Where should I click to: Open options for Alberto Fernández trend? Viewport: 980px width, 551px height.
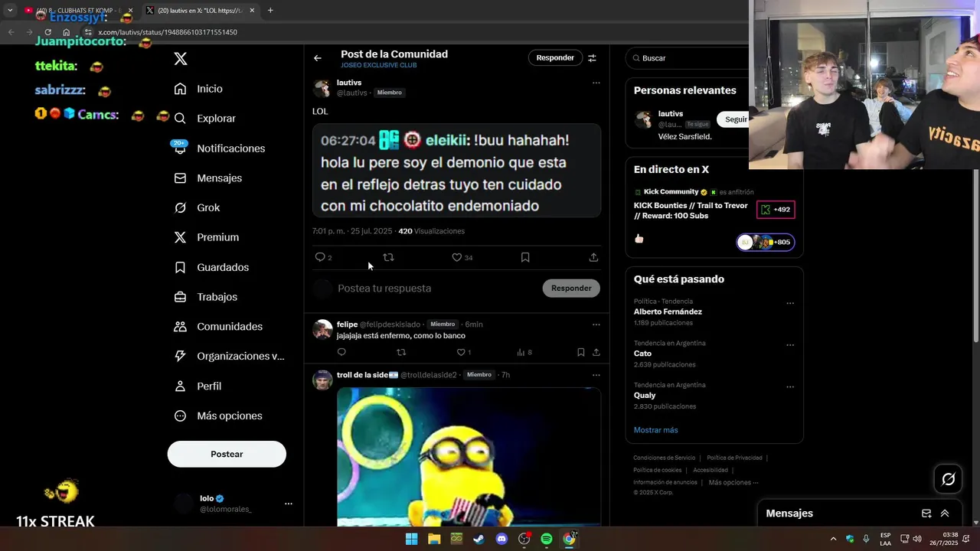point(790,303)
